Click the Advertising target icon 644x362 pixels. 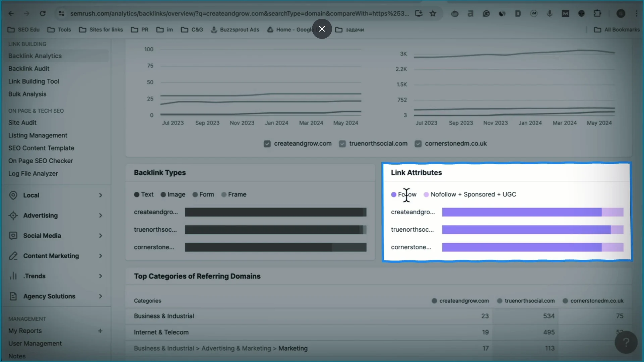pos(13,216)
